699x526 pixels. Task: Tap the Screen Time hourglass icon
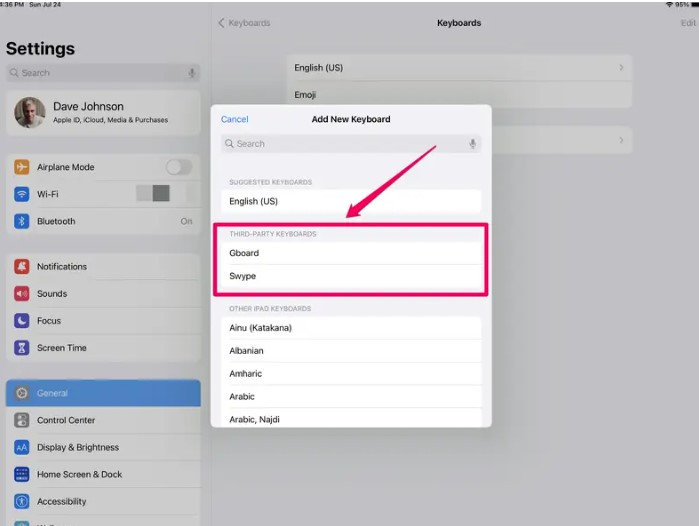21,348
